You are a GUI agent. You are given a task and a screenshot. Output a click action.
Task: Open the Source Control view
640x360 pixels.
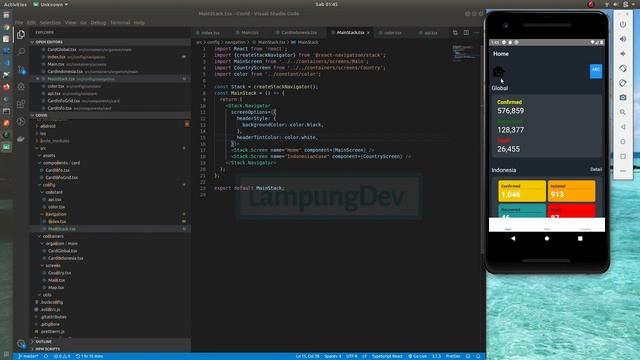(x=21, y=69)
